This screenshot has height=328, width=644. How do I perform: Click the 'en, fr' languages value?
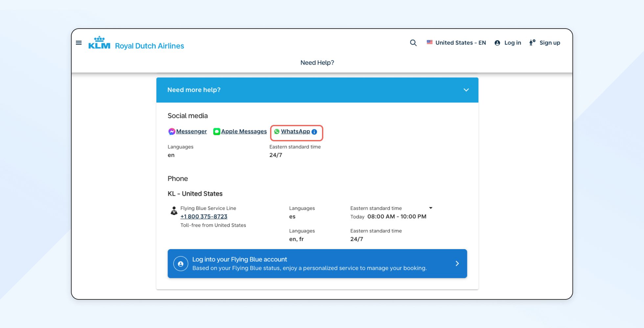(x=296, y=239)
